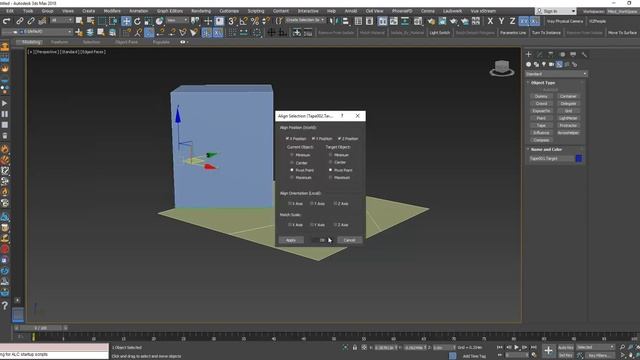Click Cancel in Align Selection dialog

click(x=350, y=240)
